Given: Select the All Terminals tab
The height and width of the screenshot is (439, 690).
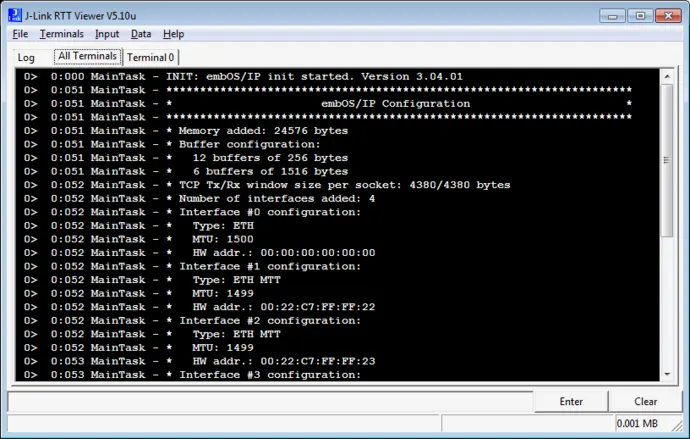Looking at the screenshot, I should pyautogui.click(x=87, y=57).
